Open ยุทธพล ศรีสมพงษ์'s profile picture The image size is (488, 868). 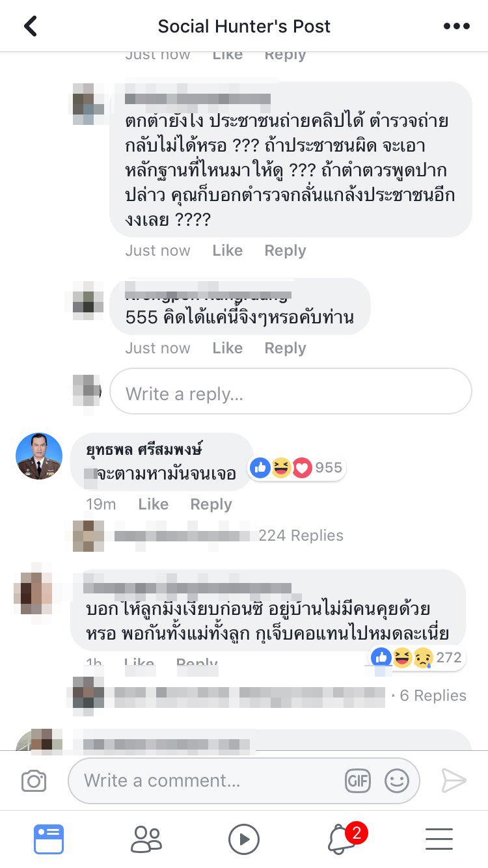coord(39,456)
